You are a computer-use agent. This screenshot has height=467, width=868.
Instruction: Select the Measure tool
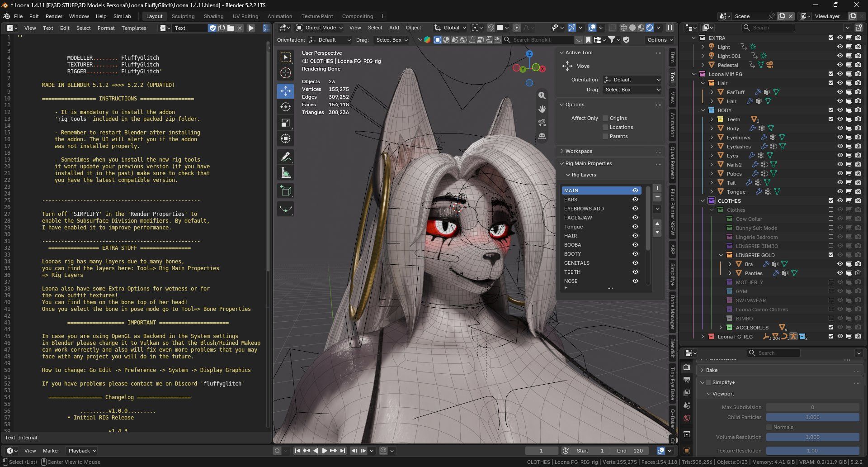[x=285, y=173]
